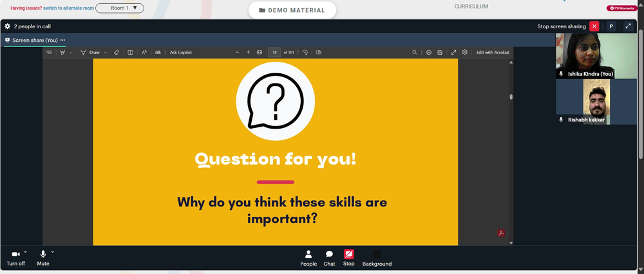Click the rotate page icon

[305, 53]
